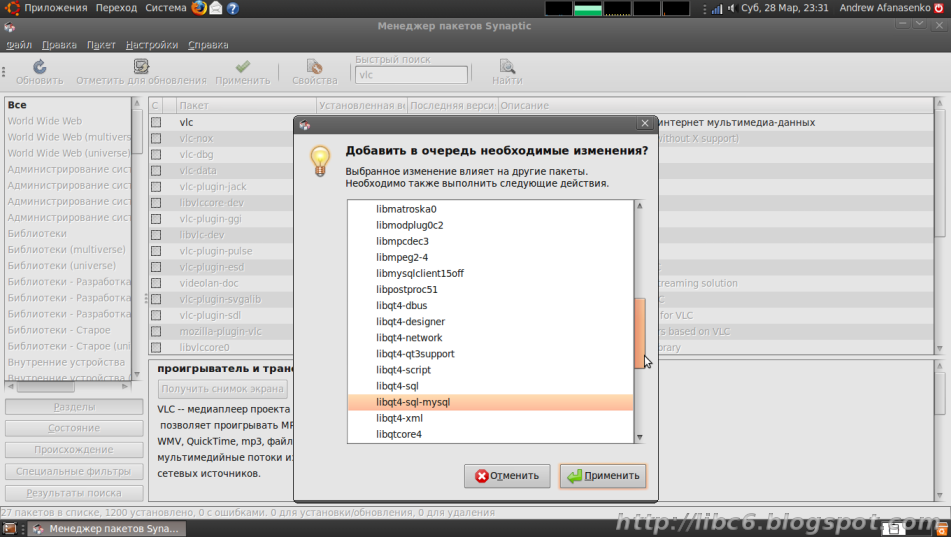The image size is (951, 537).
Task: Click category list horizontal scrollbar thumb
Action: [x=44, y=387]
